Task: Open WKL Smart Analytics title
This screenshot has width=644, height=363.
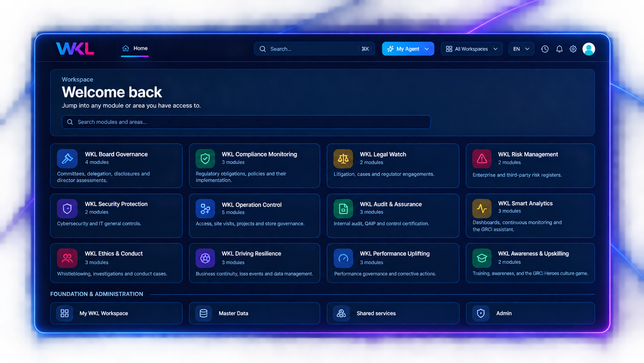Action: click(525, 203)
